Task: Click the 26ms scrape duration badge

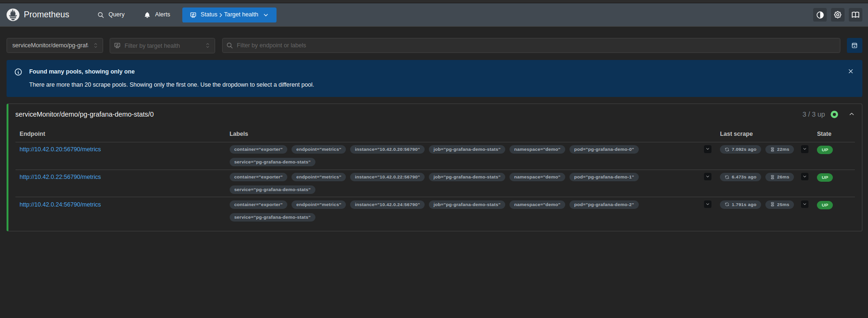Action: pyautogui.click(x=779, y=177)
